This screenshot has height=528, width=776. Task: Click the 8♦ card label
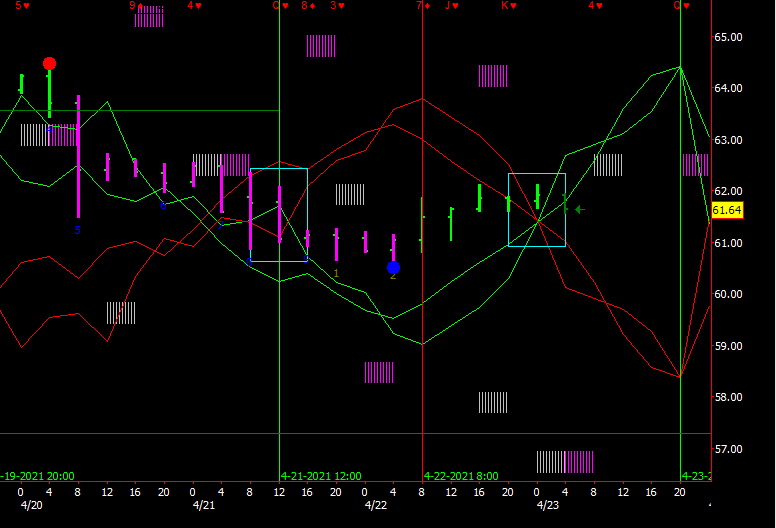tap(308, 5)
